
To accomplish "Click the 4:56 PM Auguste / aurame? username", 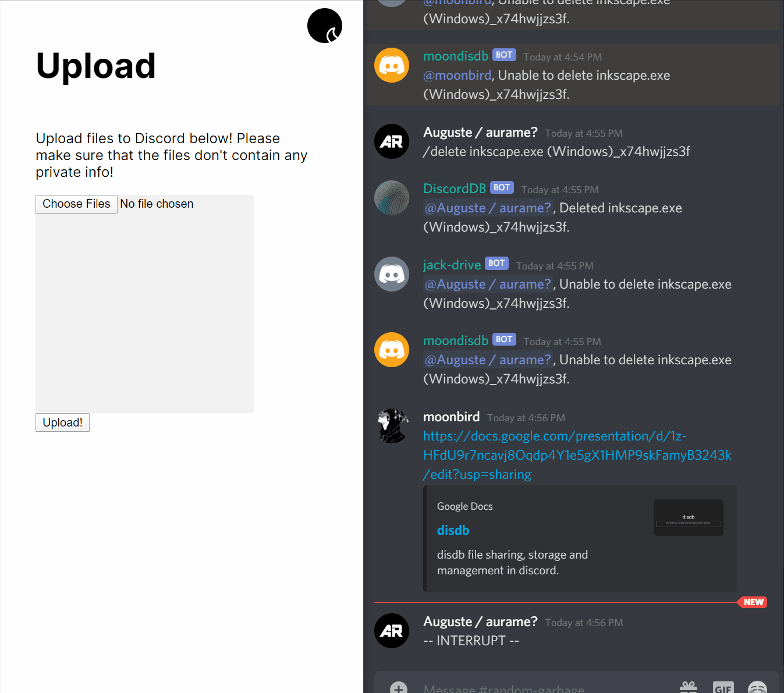I will tap(480, 622).
